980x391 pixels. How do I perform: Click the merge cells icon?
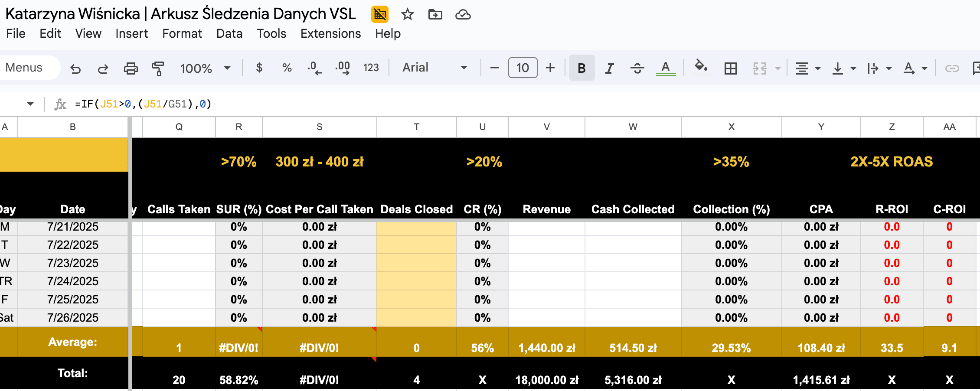tap(760, 68)
